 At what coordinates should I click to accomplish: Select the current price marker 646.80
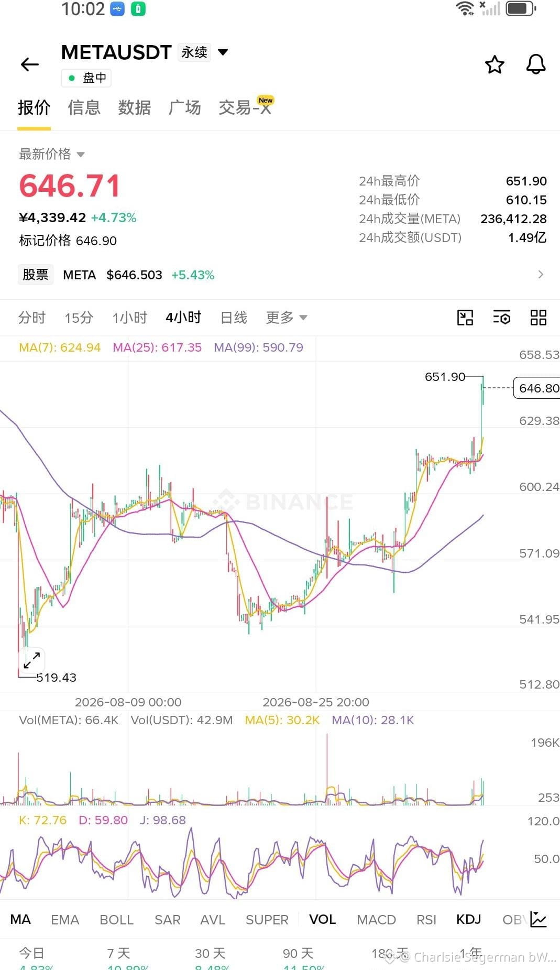(537, 388)
